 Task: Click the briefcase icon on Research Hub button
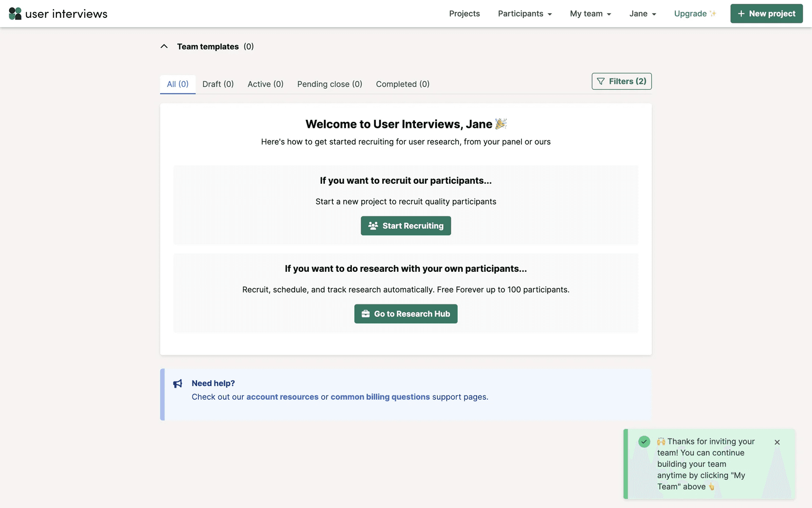point(365,314)
